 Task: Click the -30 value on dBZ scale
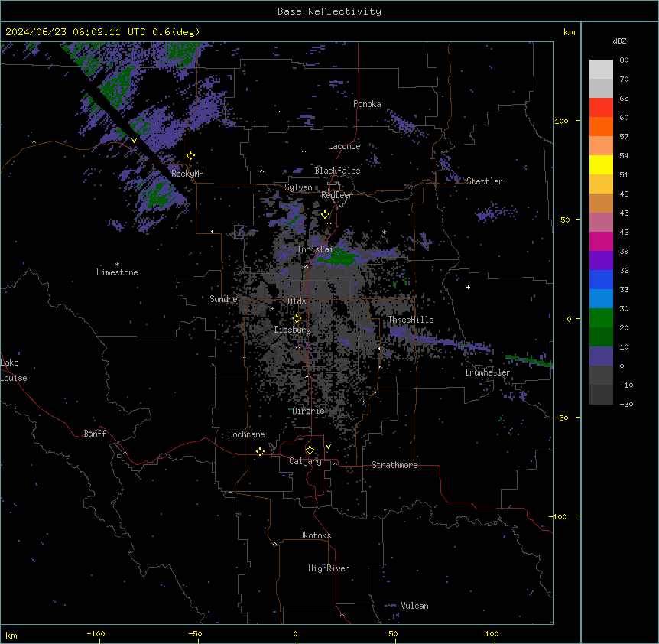(626, 404)
